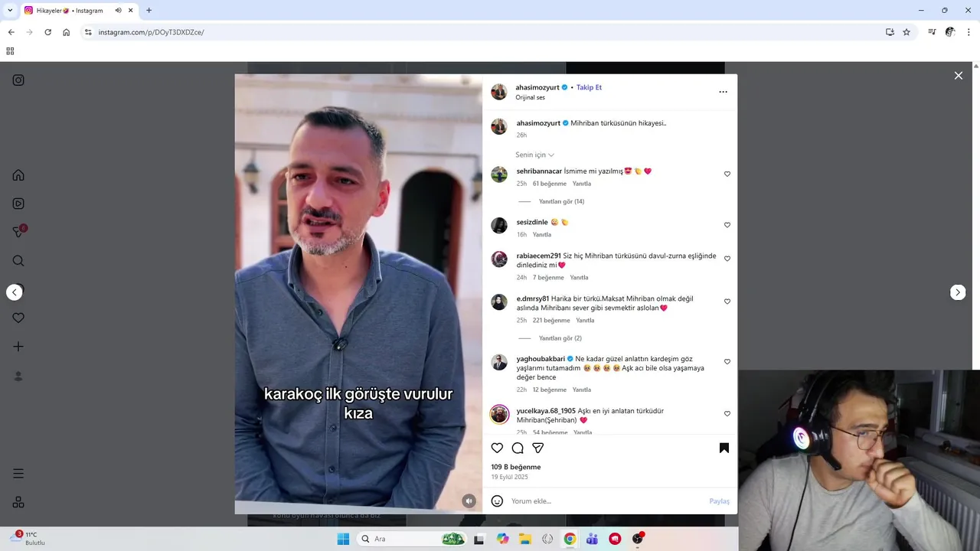Open the post options three-dot menu

pos(723,92)
